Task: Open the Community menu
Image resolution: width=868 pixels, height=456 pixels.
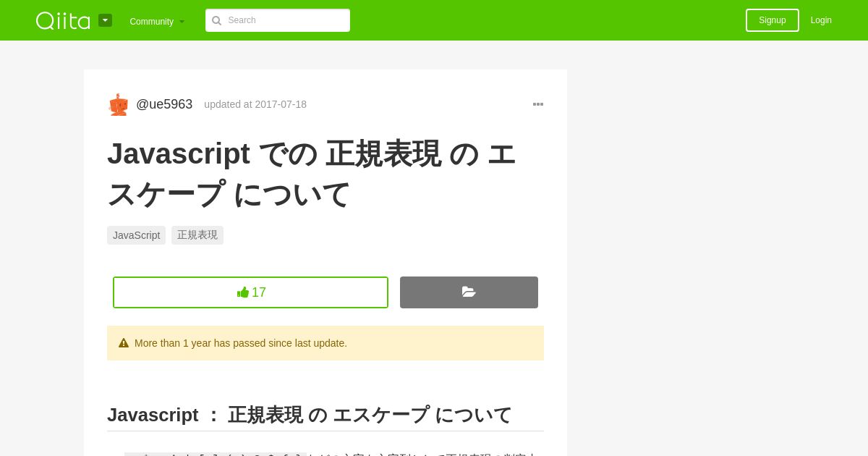Action: (x=157, y=21)
